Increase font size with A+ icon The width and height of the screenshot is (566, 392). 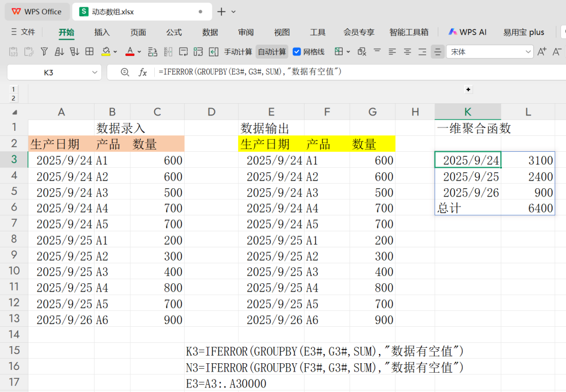pyautogui.click(x=542, y=52)
